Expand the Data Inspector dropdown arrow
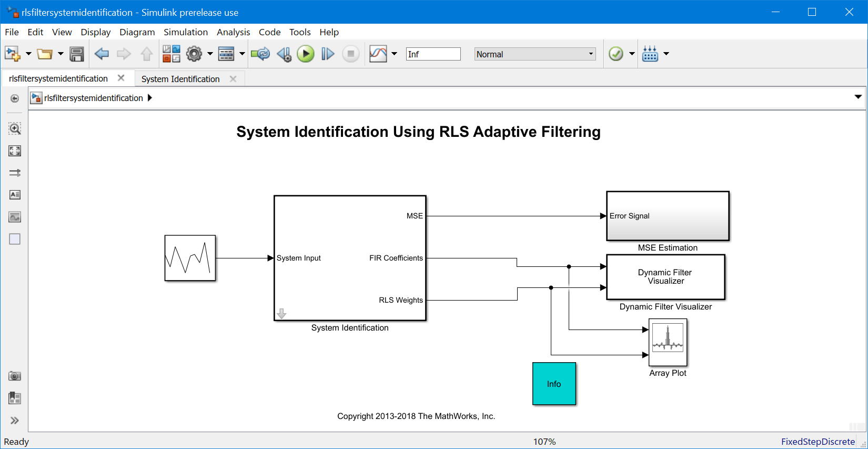Viewport: 868px width, 449px height. coord(394,54)
